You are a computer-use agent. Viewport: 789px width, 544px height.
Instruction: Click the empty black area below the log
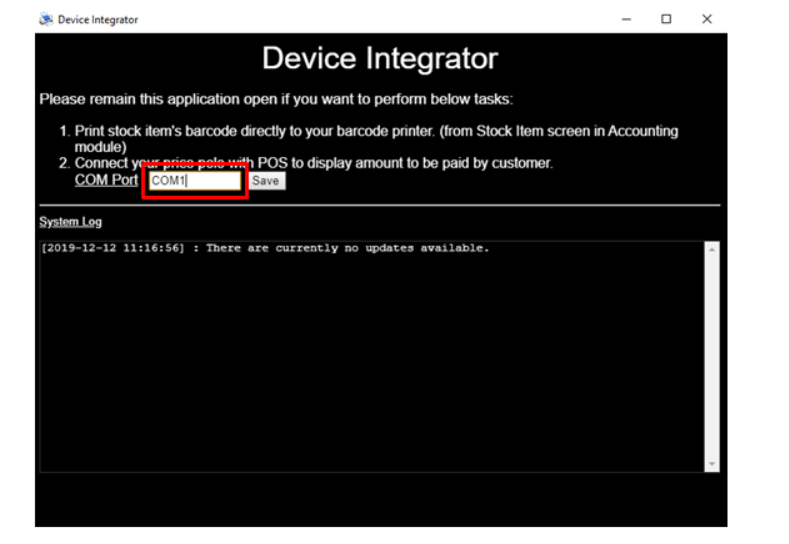tap(380, 500)
